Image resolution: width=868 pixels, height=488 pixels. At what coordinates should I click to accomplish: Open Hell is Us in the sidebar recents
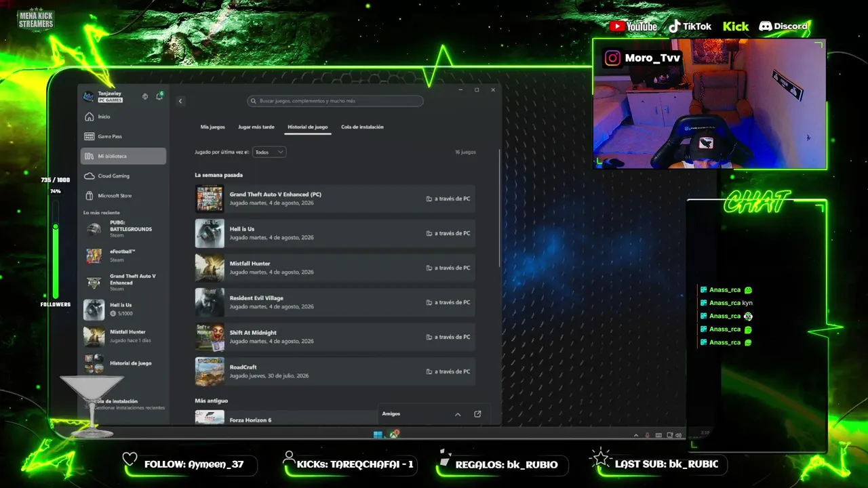pyautogui.click(x=123, y=309)
